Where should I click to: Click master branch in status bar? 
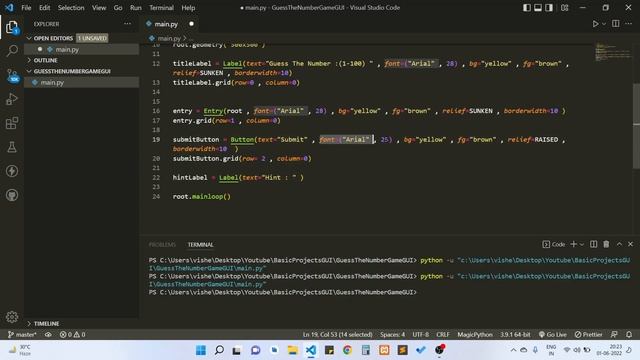(22, 334)
